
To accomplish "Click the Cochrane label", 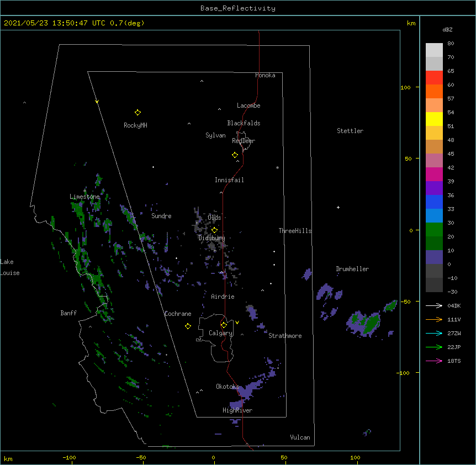I will coord(178,314).
